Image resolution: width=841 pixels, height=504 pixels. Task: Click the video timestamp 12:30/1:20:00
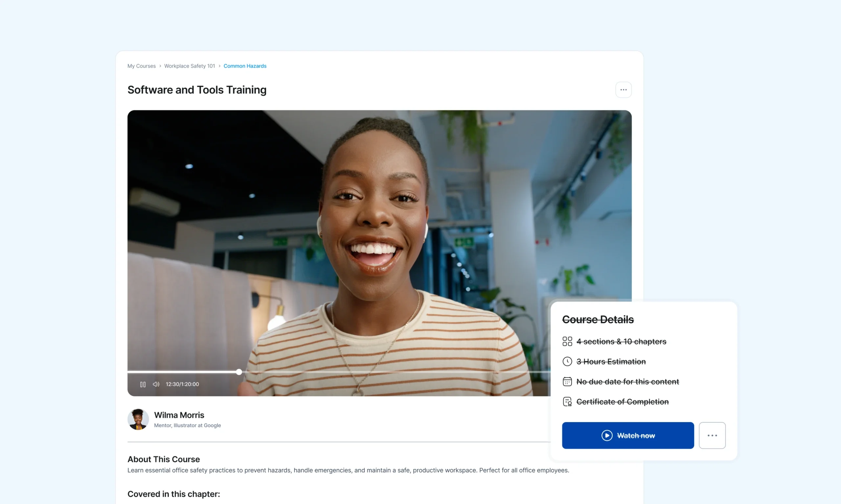tap(182, 384)
